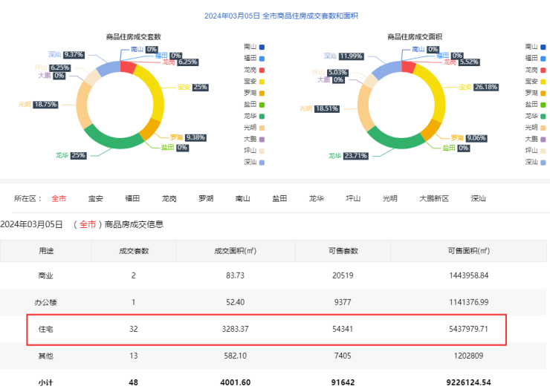The width and height of the screenshot is (550, 392).
Task: Open the 福田 district filter
Action: point(133,198)
